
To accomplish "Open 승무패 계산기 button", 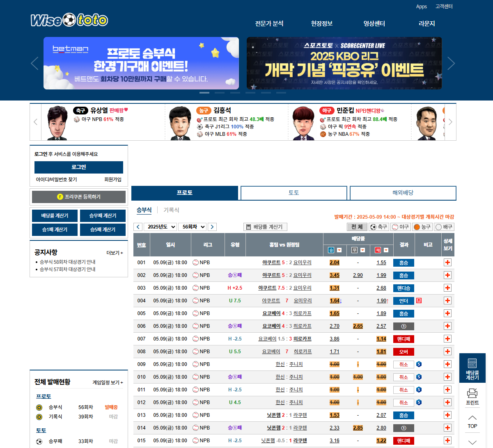I will tap(103, 216).
